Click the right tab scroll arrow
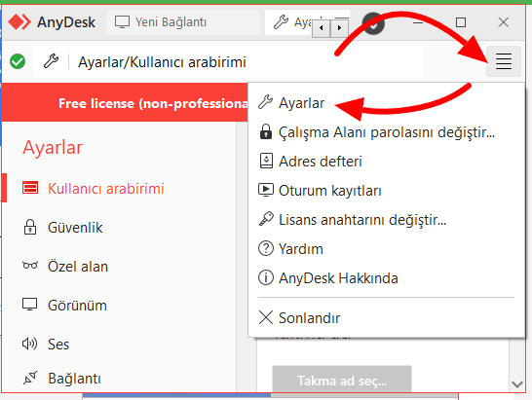Viewport: 532px width, 400px height. coord(339,28)
